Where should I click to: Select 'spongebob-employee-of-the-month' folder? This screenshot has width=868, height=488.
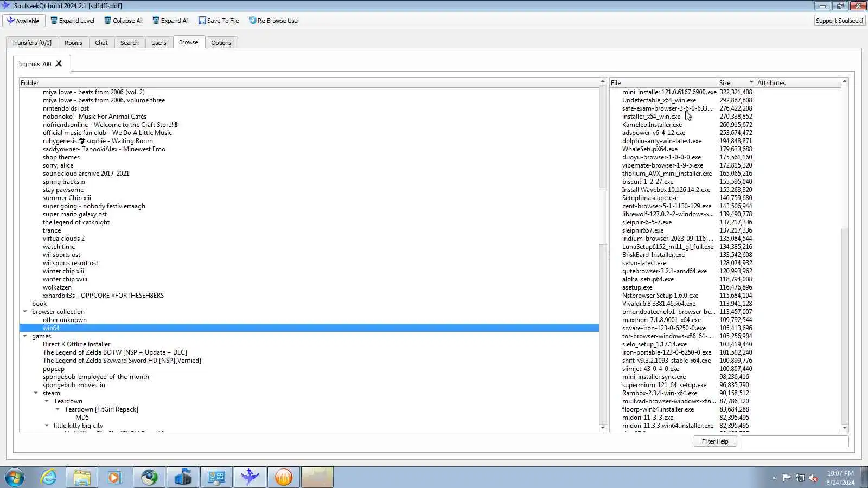(96, 377)
